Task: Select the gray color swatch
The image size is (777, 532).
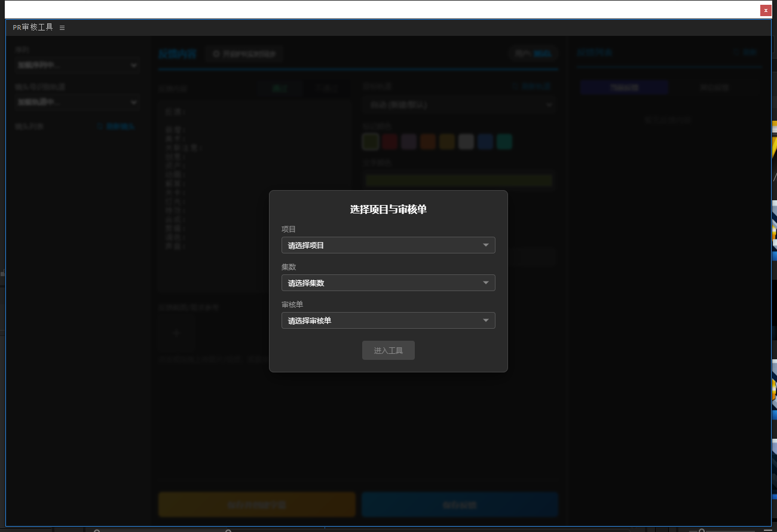Action: (466, 142)
